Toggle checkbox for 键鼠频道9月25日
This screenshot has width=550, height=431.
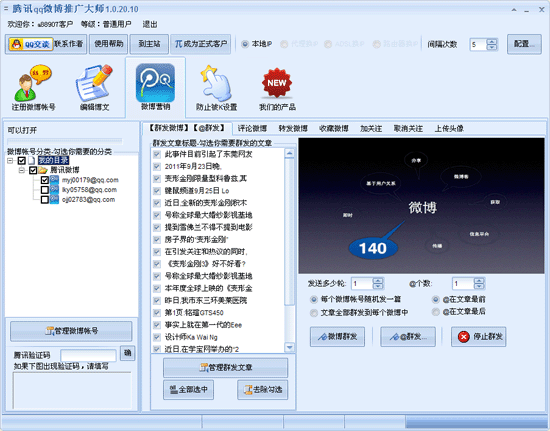tap(157, 191)
